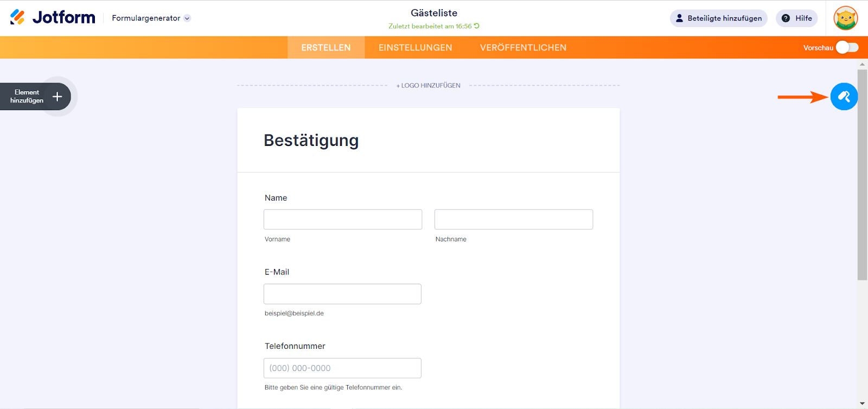Click the Element hinzufügen button

coord(27,97)
